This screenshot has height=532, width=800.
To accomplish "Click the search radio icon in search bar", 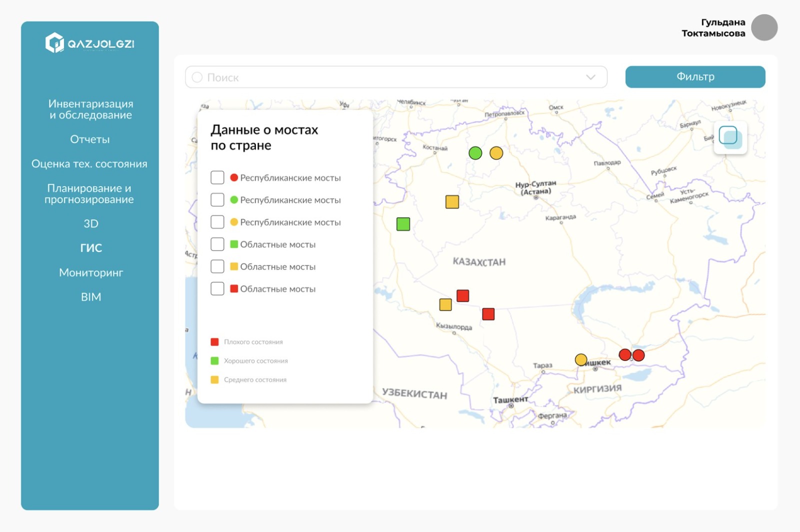I will point(197,77).
